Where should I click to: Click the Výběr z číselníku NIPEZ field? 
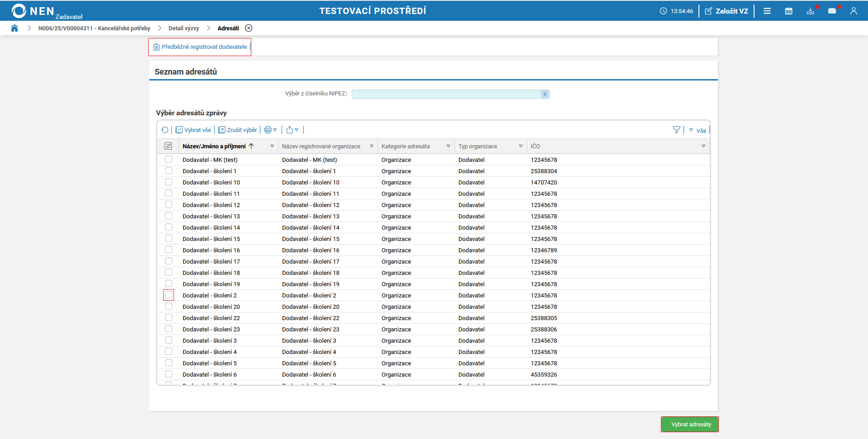coord(446,94)
